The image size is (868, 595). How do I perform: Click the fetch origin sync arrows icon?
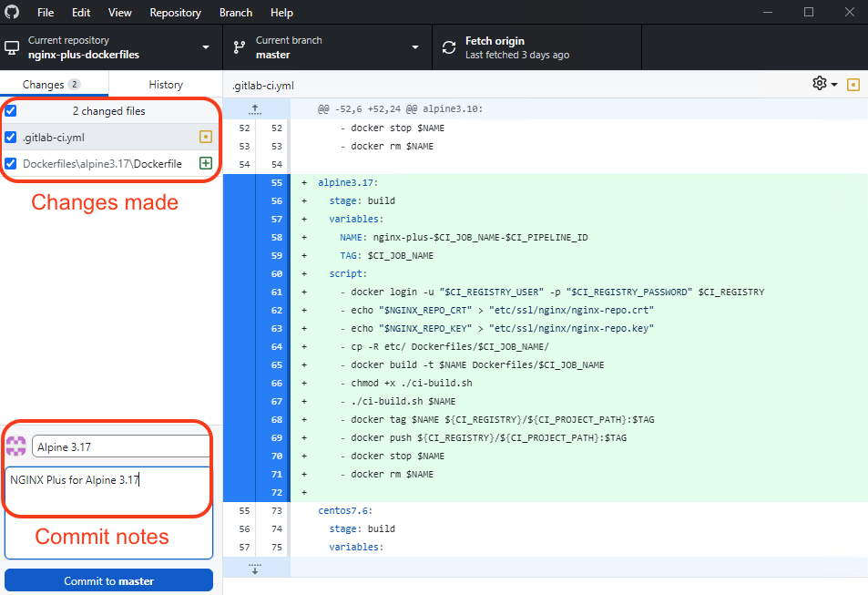[x=449, y=47]
